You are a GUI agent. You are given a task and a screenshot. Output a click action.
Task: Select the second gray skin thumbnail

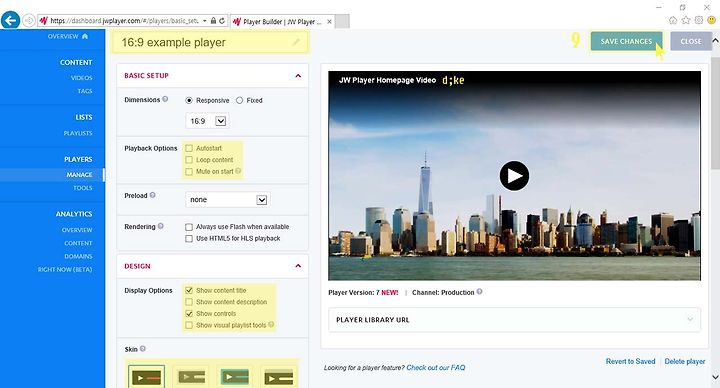pos(191,377)
